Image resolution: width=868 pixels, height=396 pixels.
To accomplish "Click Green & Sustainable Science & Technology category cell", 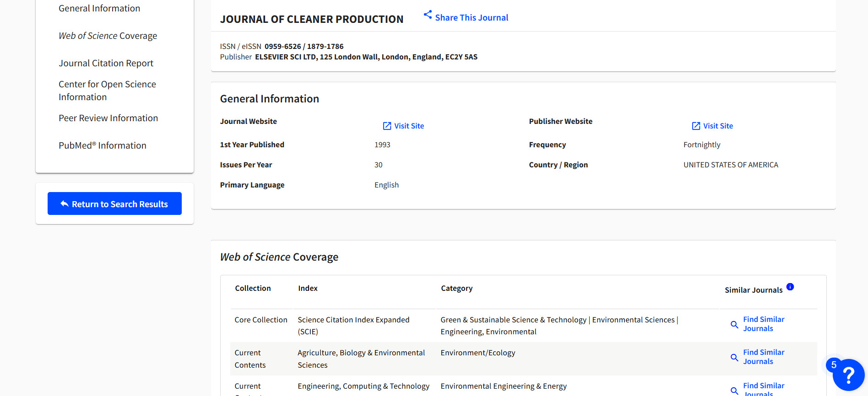I will tap(559, 326).
